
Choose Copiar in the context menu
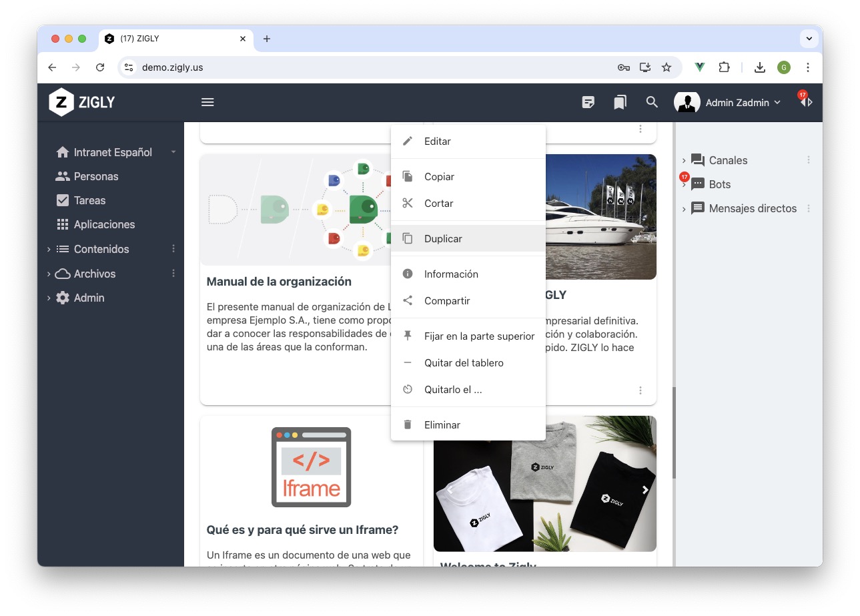468,177
